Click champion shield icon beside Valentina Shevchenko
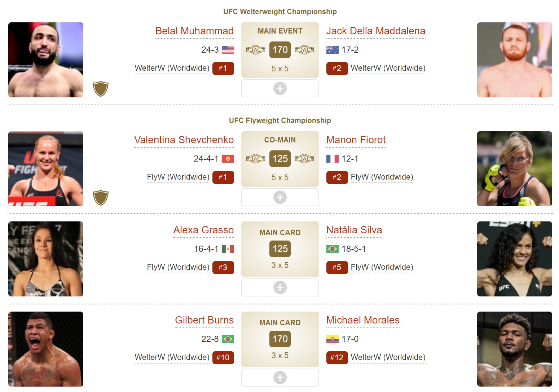The height and width of the screenshot is (392, 559). 101,198
